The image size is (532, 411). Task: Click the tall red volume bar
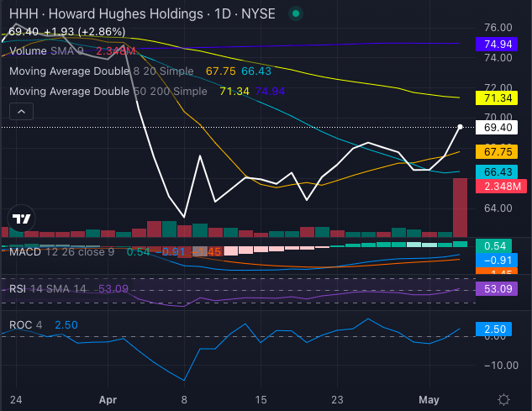coord(460,208)
